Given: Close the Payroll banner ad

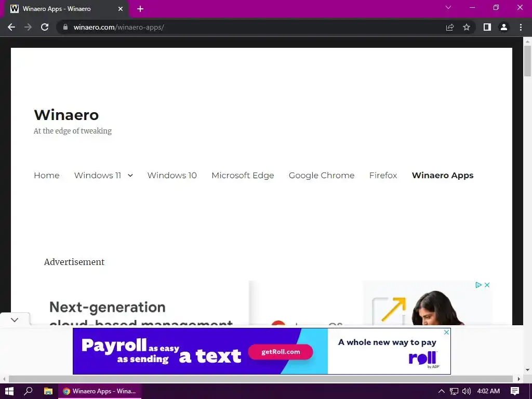Looking at the screenshot, I should [446, 332].
